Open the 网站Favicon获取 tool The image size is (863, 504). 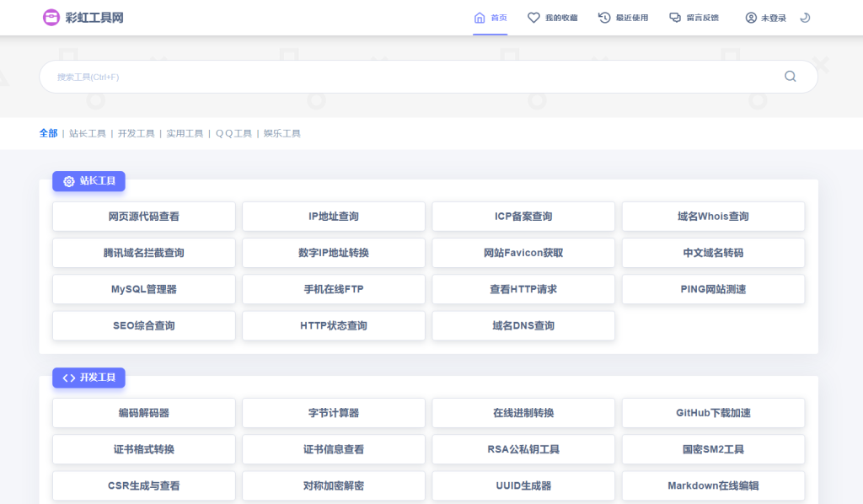(523, 253)
